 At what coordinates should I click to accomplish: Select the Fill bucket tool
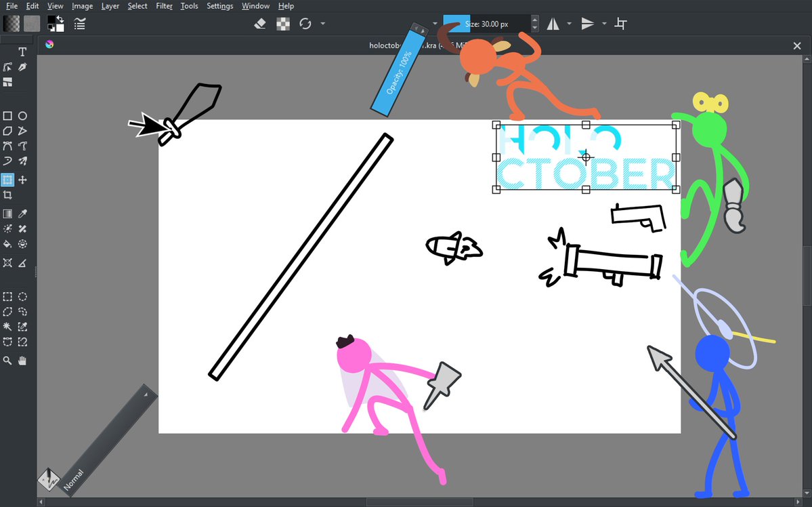[7, 244]
